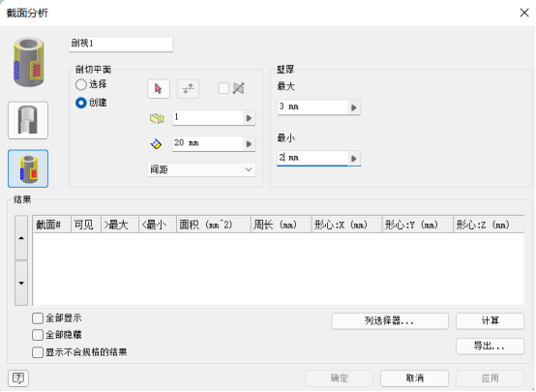Select the detailed wall-thickness section type icon
This screenshot has height=392, width=536.
pos(28,168)
